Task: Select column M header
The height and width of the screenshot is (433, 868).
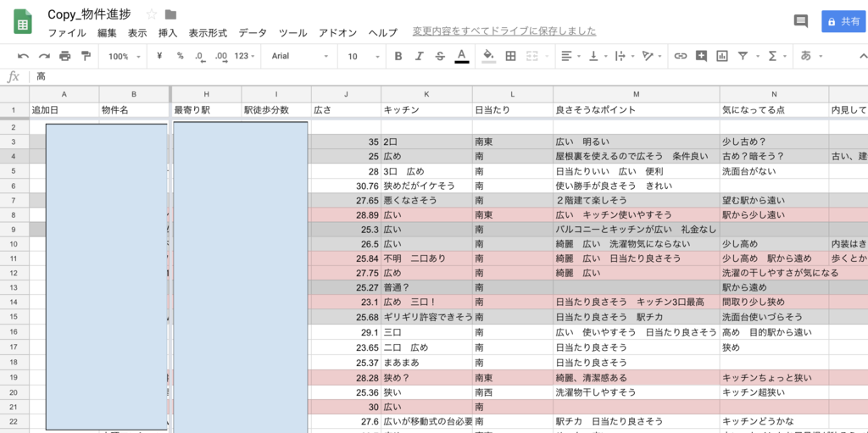Action: tap(636, 94)
